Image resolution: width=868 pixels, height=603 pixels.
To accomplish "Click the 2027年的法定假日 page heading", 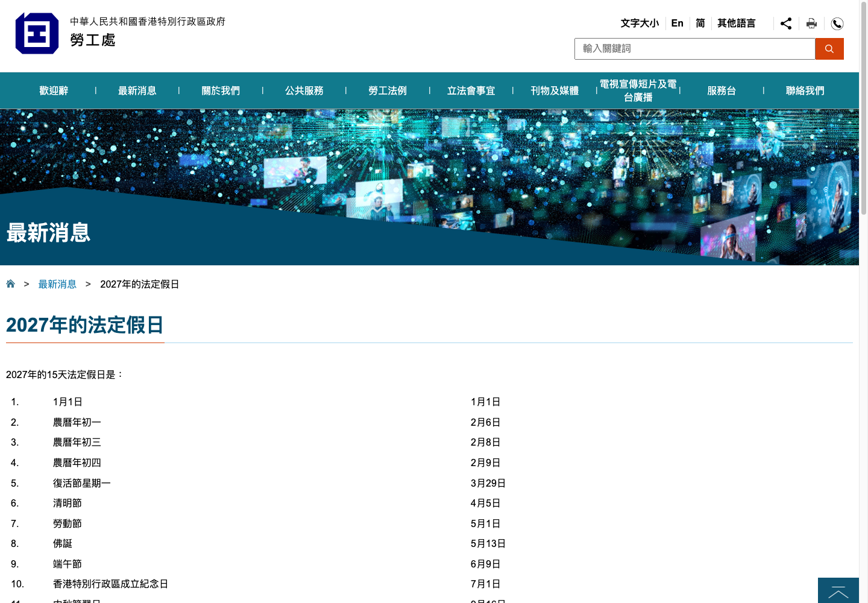I will click(x=85, y=325).
